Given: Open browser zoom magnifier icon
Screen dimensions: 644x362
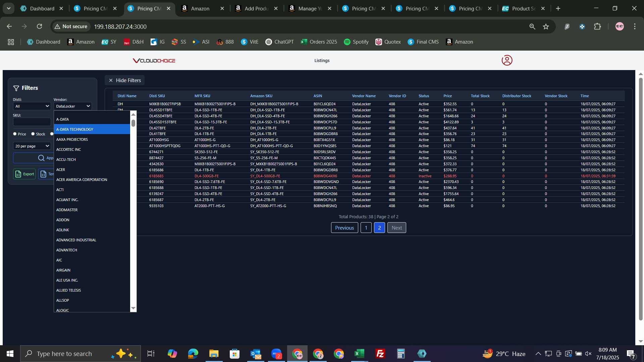Looking at the screenshot, I should pyautogui.click(x=532, y=26).
